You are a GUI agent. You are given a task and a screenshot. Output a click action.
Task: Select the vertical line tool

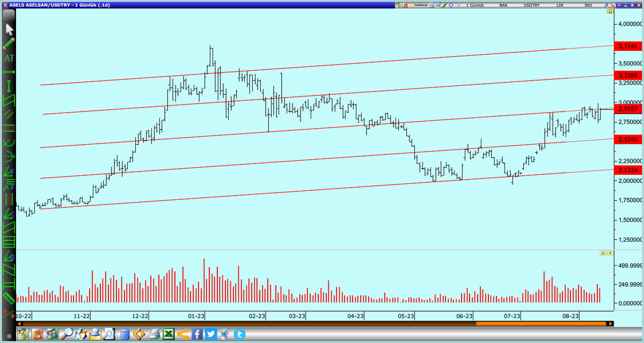pos(9,85)
